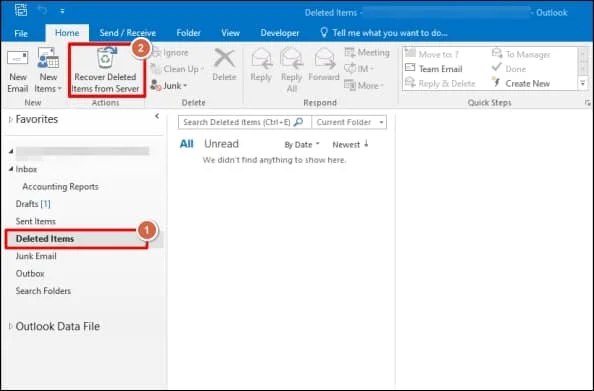Open the Junk dropdown
The width and height of the screenshot is (594, 391).
coord(169,86)
